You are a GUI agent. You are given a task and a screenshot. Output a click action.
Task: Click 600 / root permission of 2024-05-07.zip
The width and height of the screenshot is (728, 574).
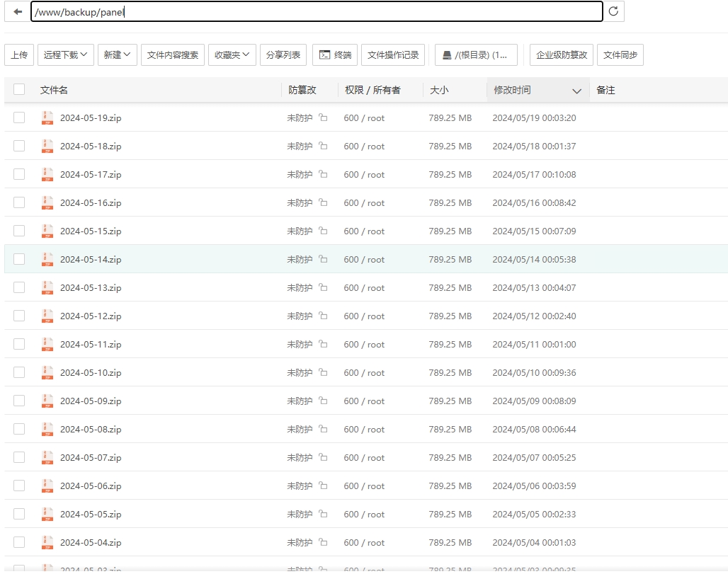point(364,457)
